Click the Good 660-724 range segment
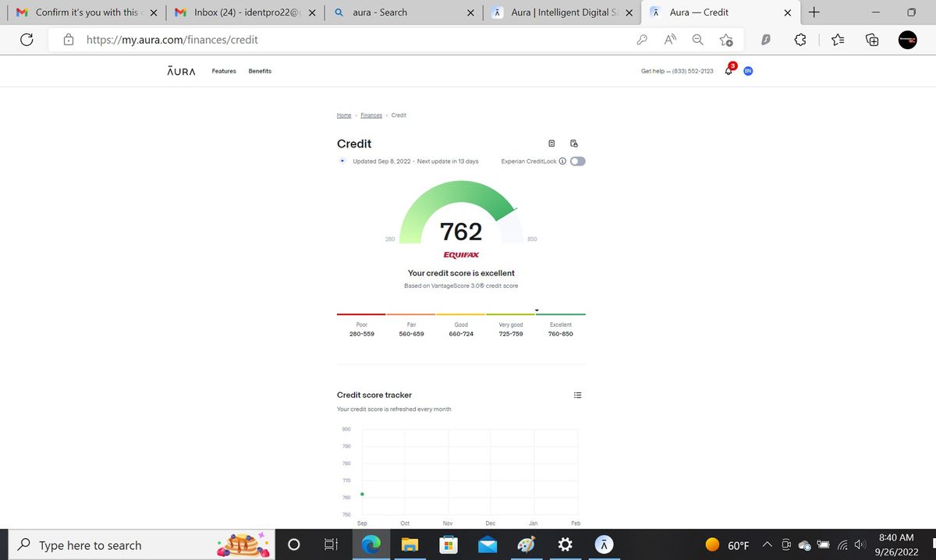Image resolution: width=936 pixels, height=560 pixels. tap(461, 326)
